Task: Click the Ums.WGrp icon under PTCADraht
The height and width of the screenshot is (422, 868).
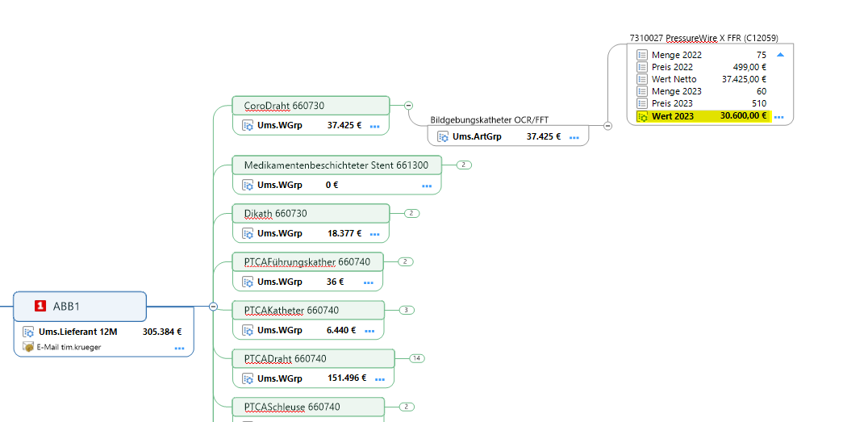Action: [248, 378]
